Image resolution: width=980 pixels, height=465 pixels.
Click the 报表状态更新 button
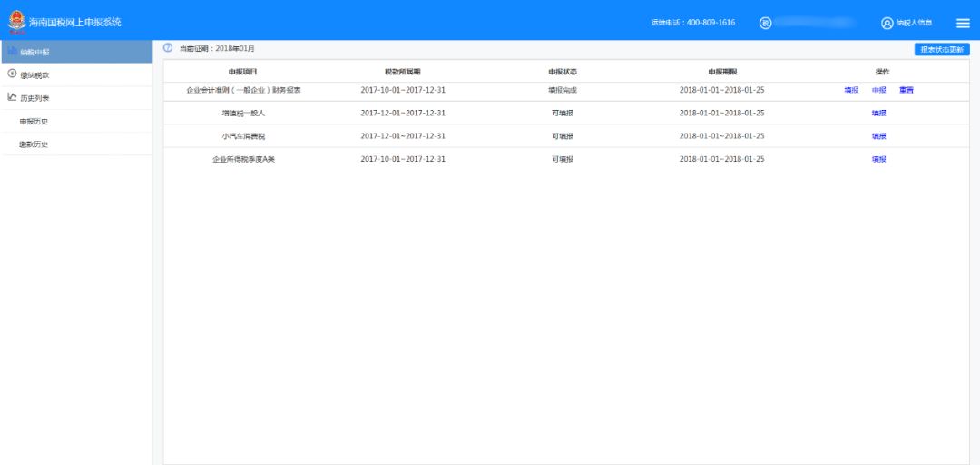pyautogui.click(x=942, y=49)
